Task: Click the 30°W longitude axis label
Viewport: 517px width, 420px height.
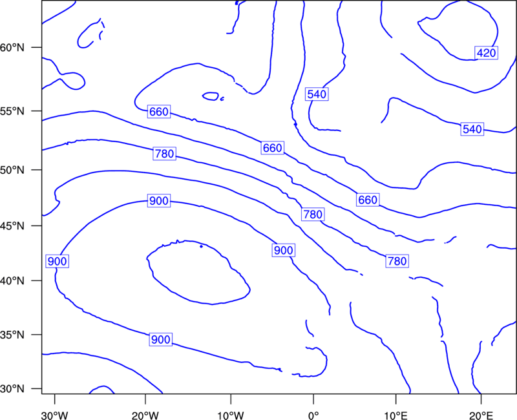Action: [55, 415]
